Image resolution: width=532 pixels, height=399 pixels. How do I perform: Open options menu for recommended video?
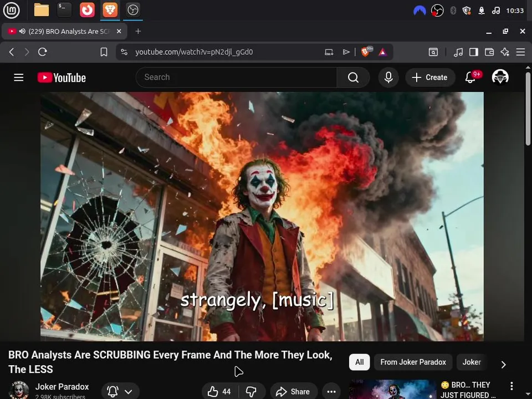click(x=511, y=386)
